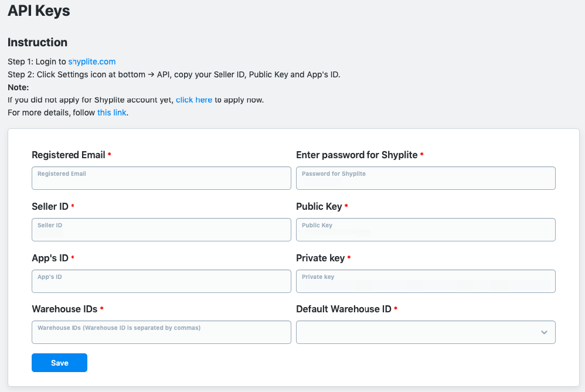Select the Seller ID text box

click(x=161, y=230)
